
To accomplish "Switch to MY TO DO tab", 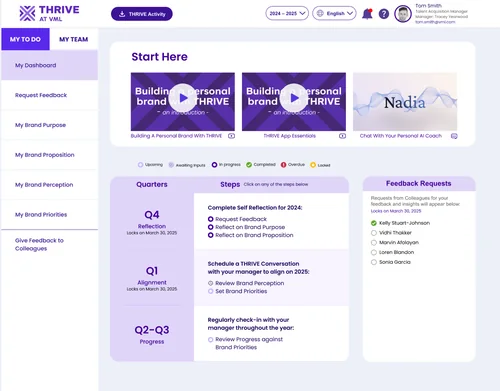I will [x=25, y=39].
